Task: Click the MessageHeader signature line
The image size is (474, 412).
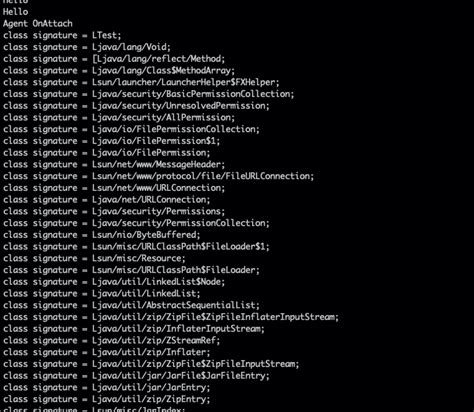Action: pyautogui.click(x=114, y=164)
